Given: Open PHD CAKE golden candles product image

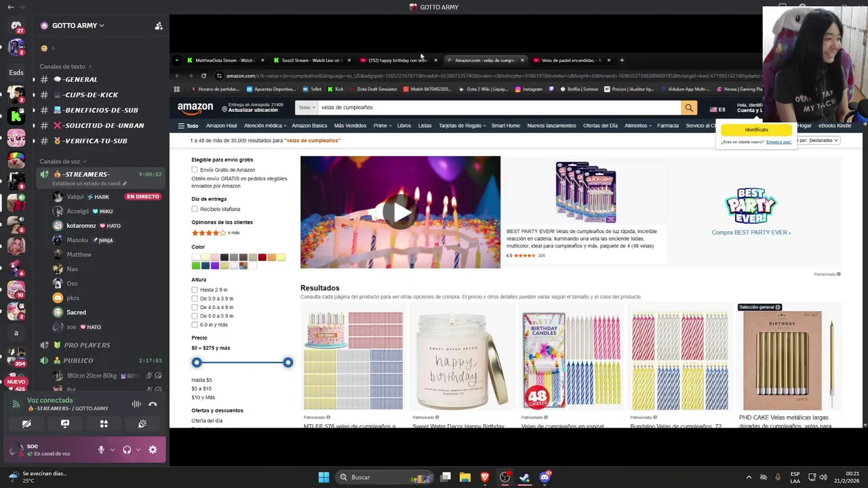Looking at the screenshot, I should (787, 361).
